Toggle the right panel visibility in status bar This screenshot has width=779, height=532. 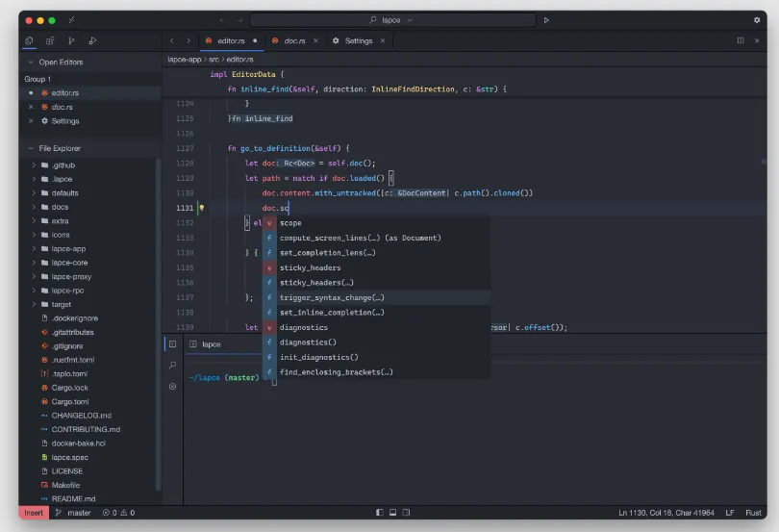coord(406,513)
